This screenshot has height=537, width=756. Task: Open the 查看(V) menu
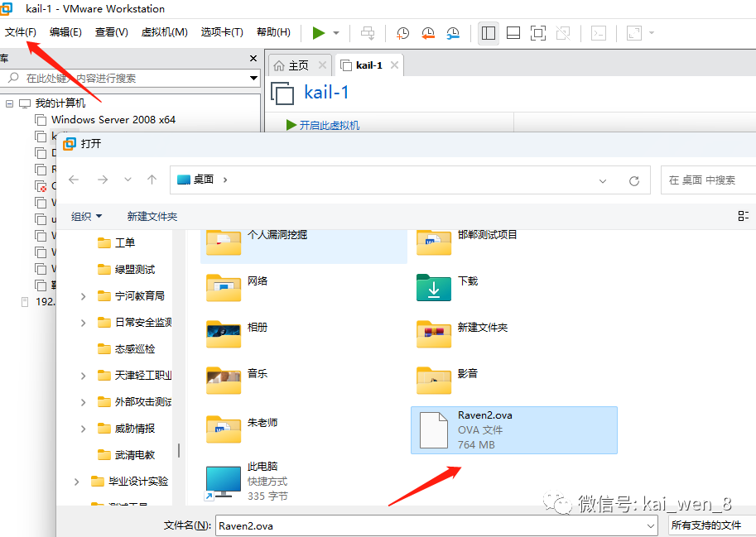point(112,32)
